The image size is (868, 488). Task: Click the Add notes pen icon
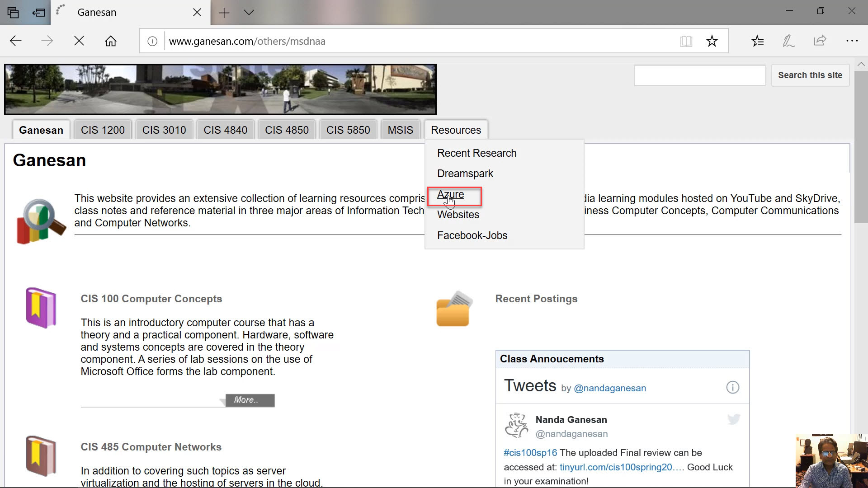click(x=789, y=41)
